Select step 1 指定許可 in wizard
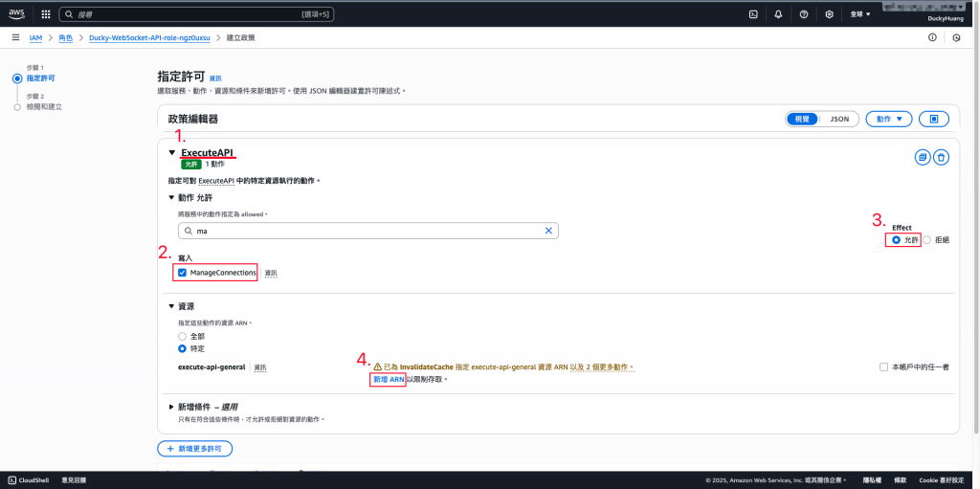Screen dimensions: 980x489 click(x=40, y=78)
